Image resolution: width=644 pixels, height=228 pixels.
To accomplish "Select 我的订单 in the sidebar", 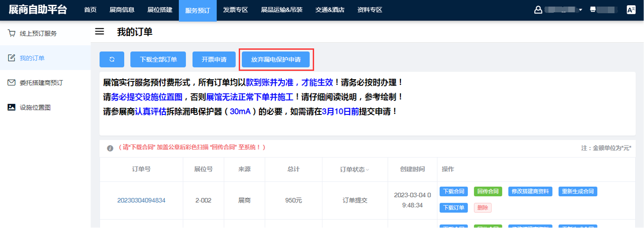I will pos(32,58).
